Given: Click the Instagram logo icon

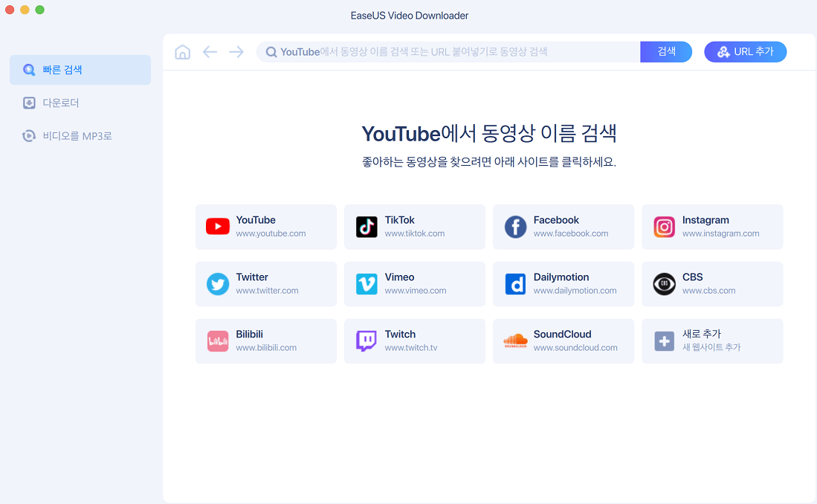Looking at the screenshot, I should 665,227.
